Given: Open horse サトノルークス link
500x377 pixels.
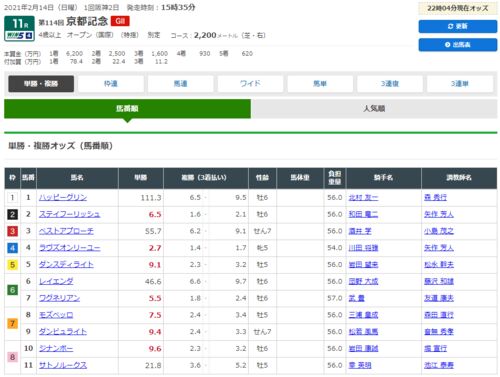Looking at the screenshot, I should click(63, 365).
